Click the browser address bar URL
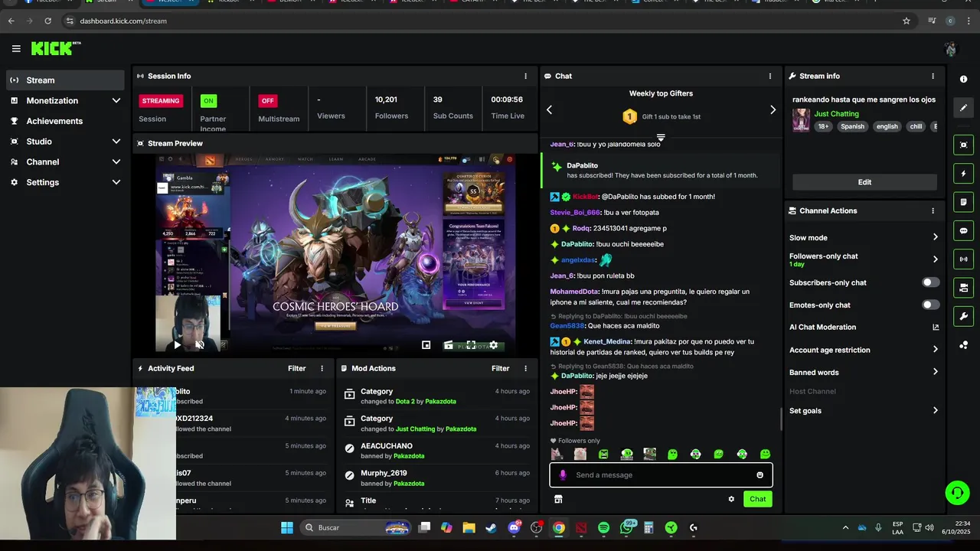980x551 pixels. click(123, 21)
